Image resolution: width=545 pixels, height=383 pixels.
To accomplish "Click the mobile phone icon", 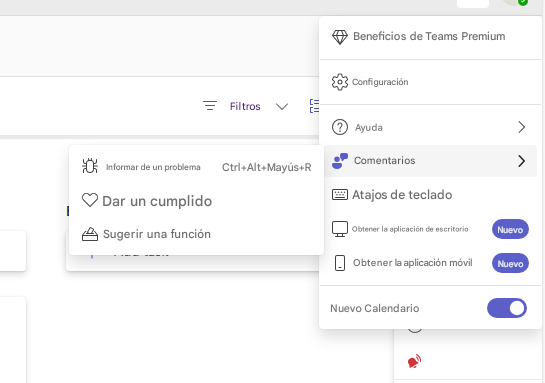I will click(340, 263).
